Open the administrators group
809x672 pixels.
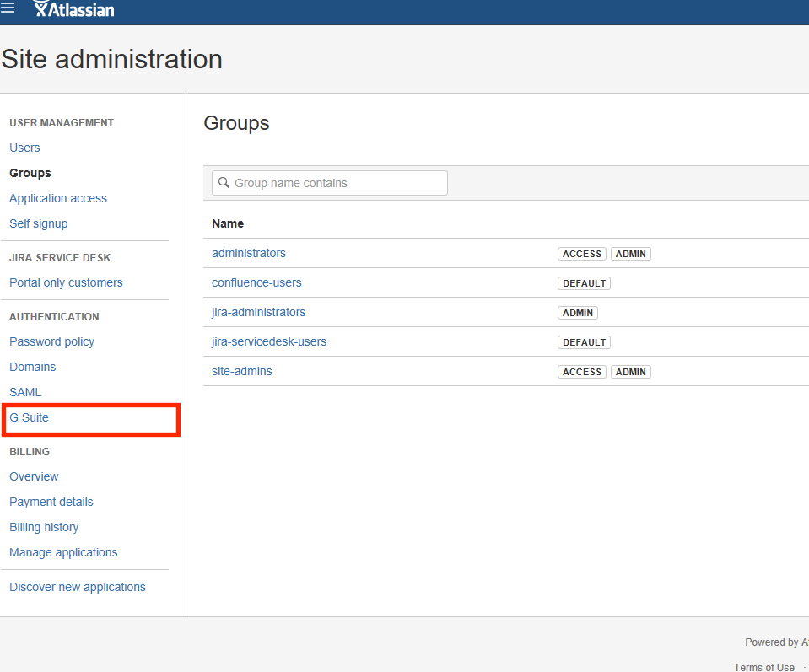pyautogui.click(x=248, y=253)
